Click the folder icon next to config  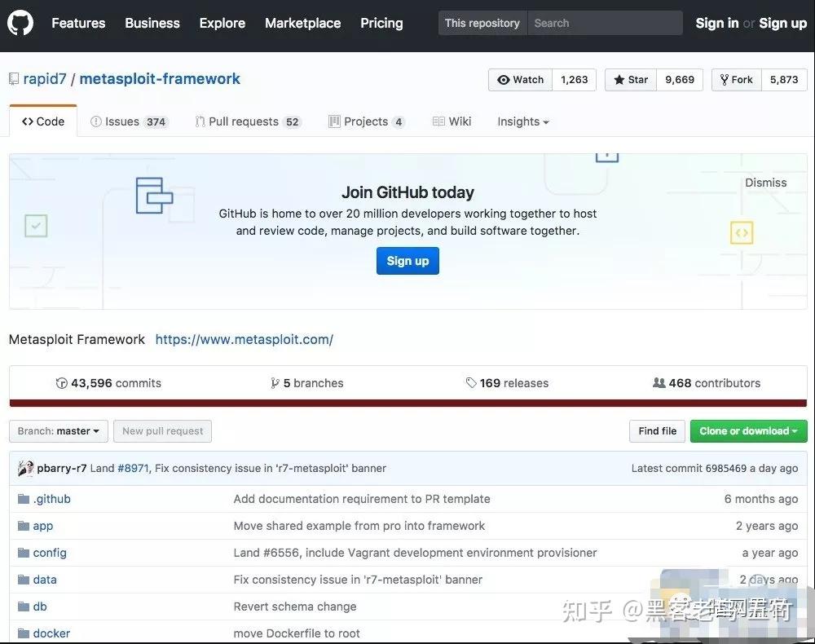(24, 553)
